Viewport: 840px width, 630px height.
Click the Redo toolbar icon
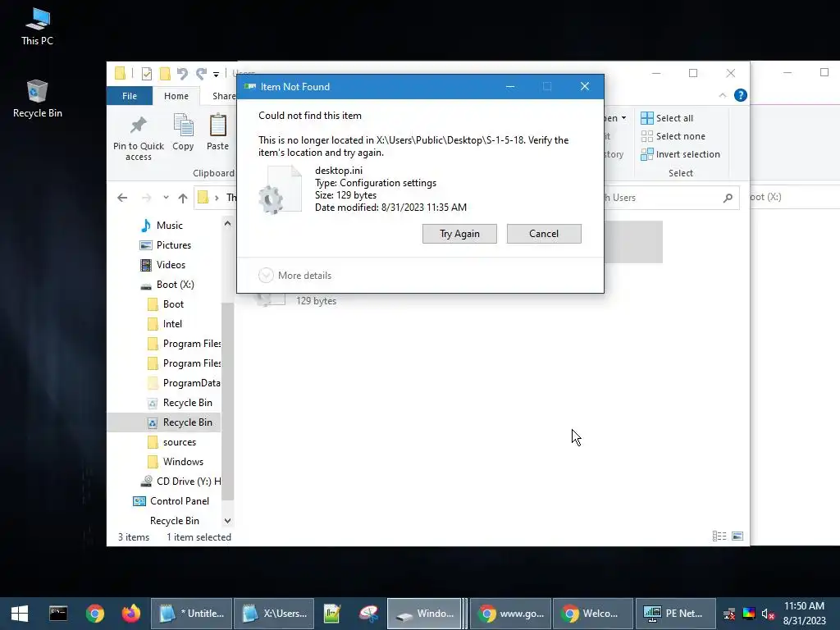[202, 73]
